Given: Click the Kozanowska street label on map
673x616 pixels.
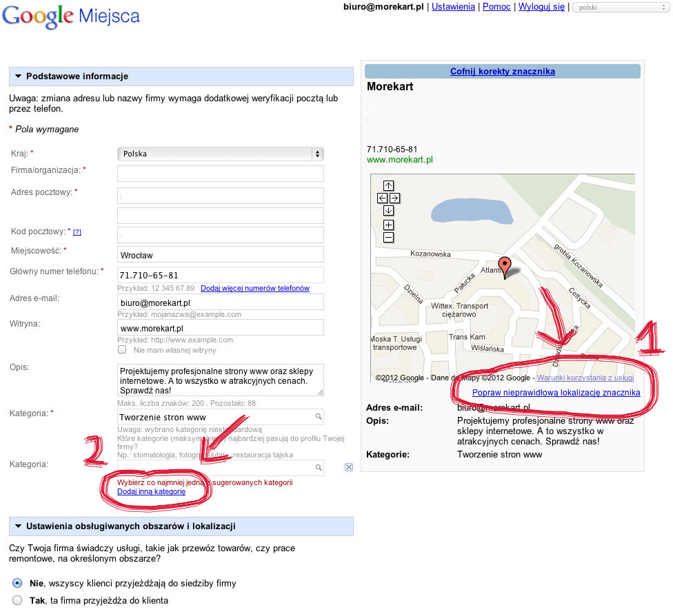Looking at the screenshot, I should pos(430,254).
